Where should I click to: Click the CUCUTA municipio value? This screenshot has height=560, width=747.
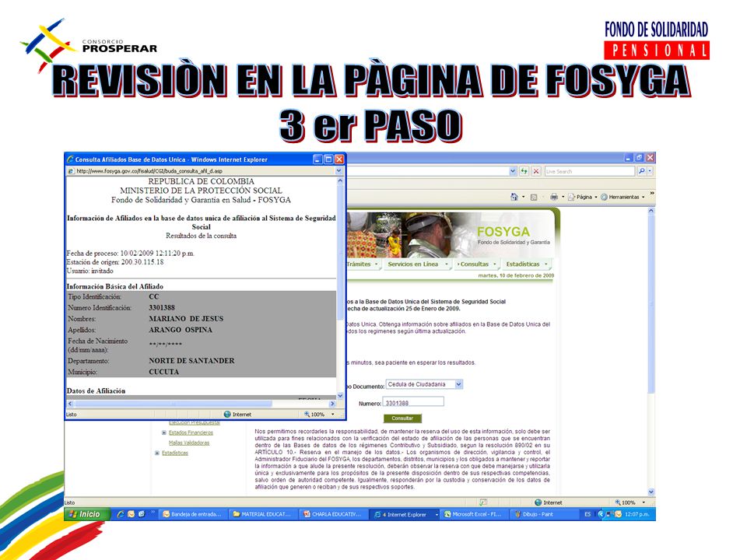[x=164, y=372]
